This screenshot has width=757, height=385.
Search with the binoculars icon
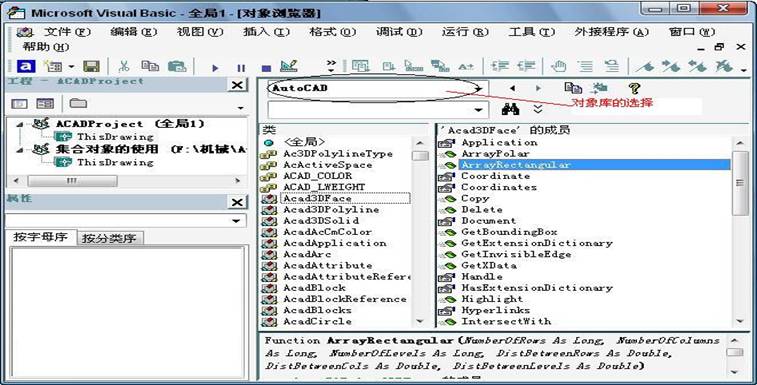point(510,109)
